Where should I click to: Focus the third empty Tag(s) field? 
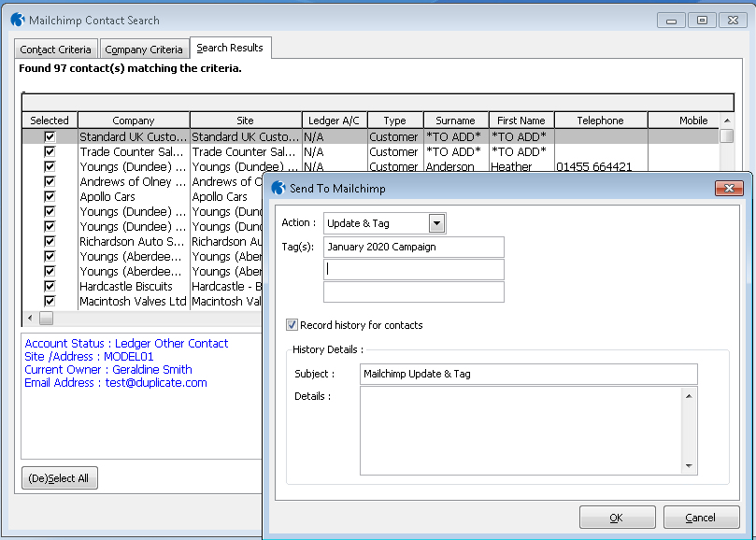click(414, 292)
